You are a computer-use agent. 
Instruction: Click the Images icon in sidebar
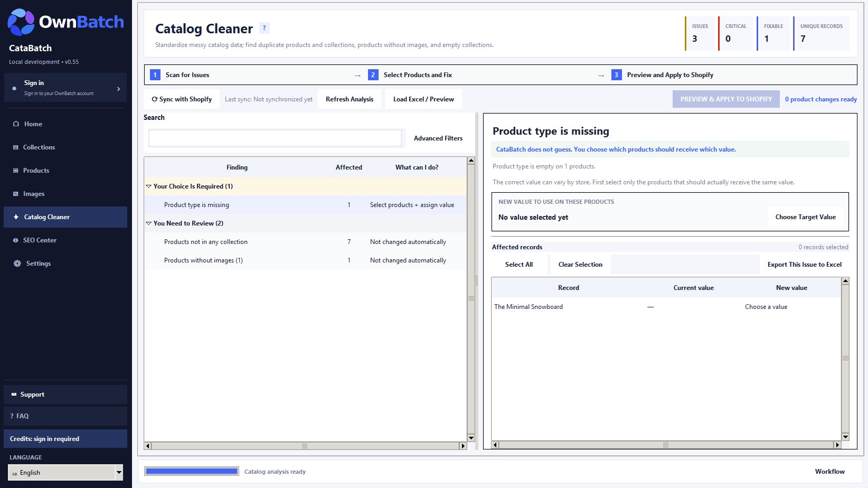[16, 194]
